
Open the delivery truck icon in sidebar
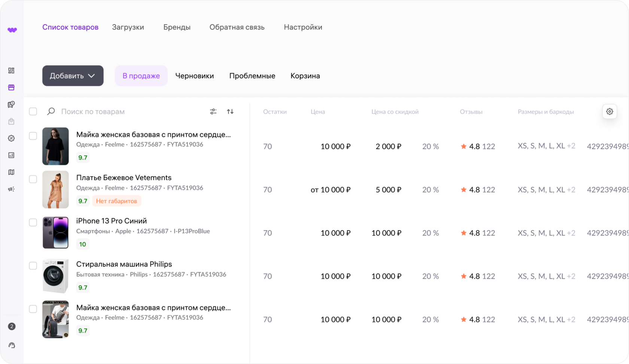tap(11, 104)
